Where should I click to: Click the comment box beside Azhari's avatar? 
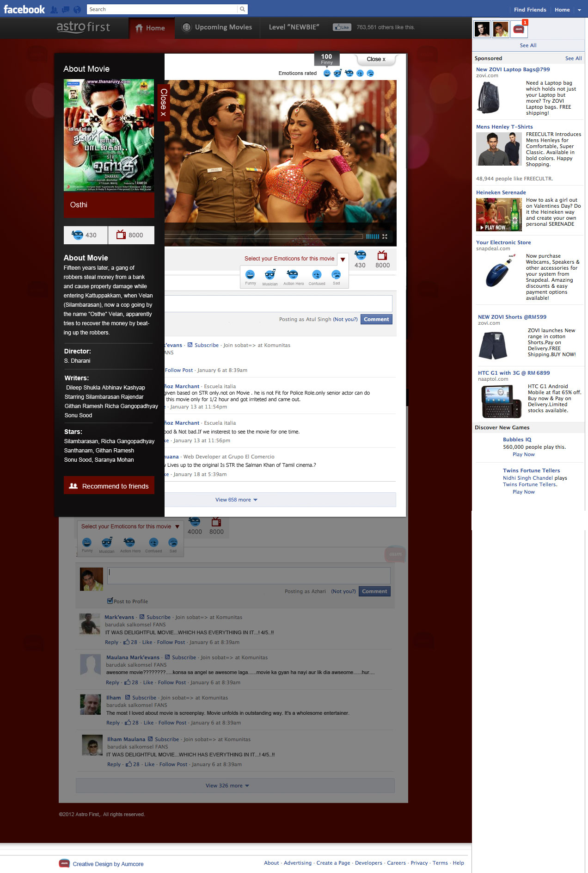[x=249, y=576]
